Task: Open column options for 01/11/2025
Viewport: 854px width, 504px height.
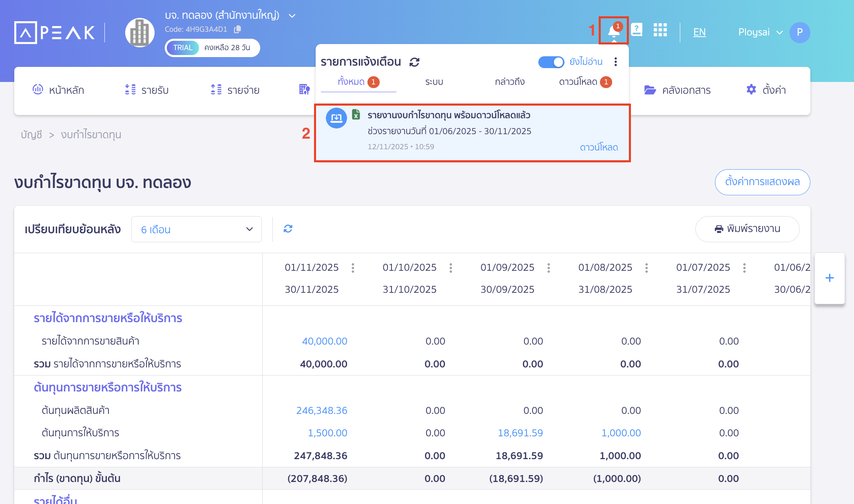Action: pyautogui.click(x=353, y=268)
